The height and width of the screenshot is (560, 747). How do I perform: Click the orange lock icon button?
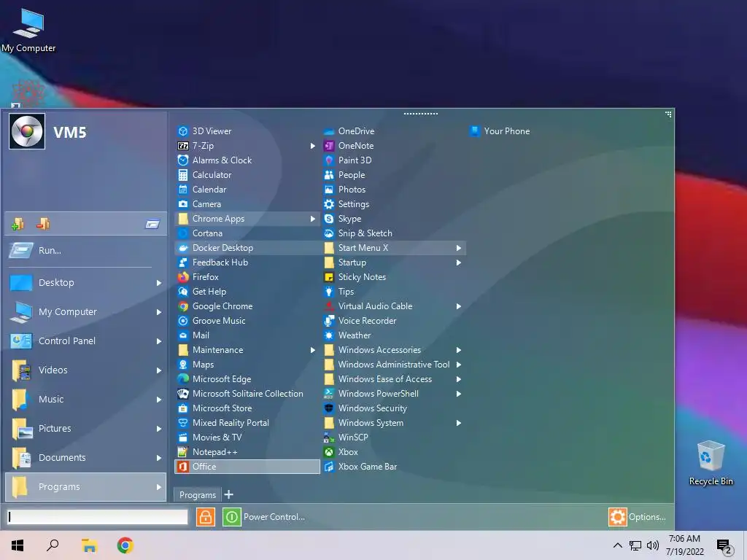tap(205, 517)
